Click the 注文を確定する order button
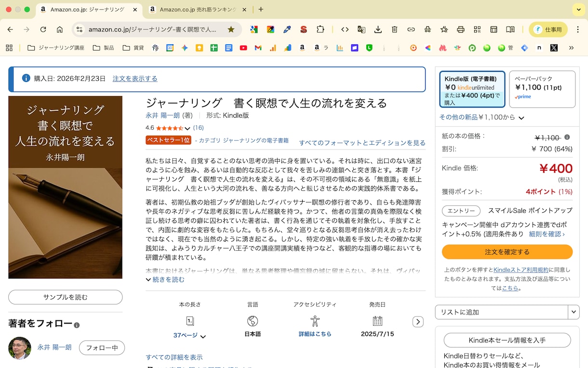Screen dimensions: 588x368 tap(507, 252)
